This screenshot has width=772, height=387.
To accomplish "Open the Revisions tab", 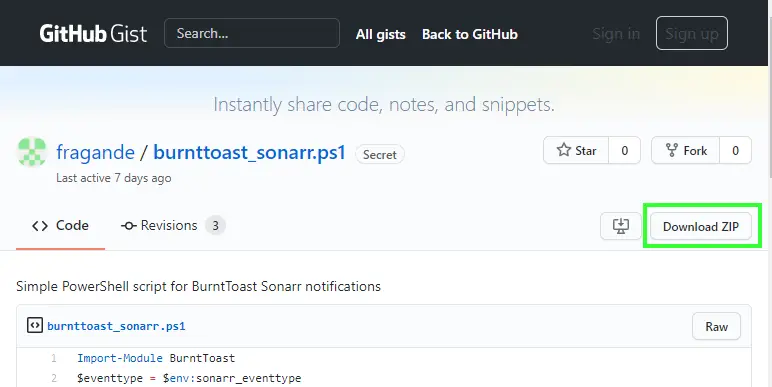I will click(173, 226).
